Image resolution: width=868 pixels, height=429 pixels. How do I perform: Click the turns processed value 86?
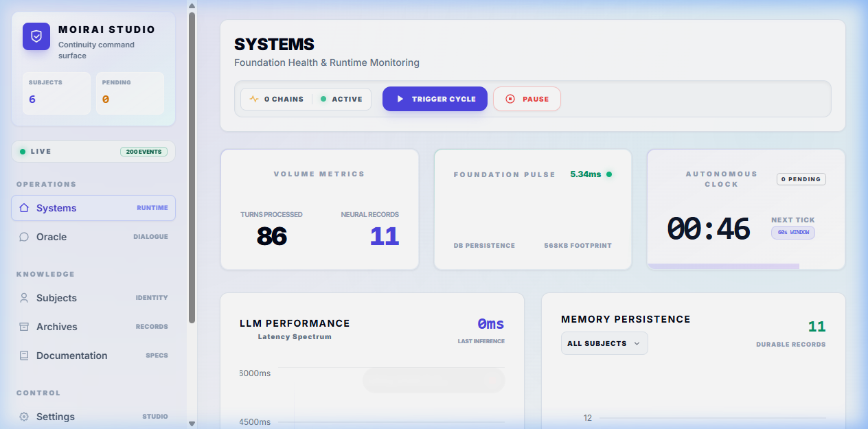pyautogui.click(x=271, y=236)
